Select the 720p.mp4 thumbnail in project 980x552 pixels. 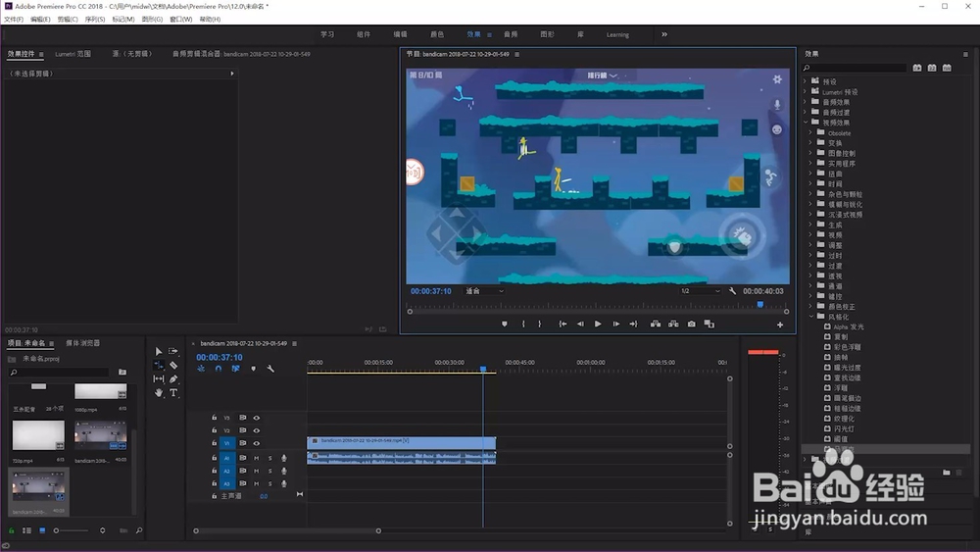pos(38,435)
